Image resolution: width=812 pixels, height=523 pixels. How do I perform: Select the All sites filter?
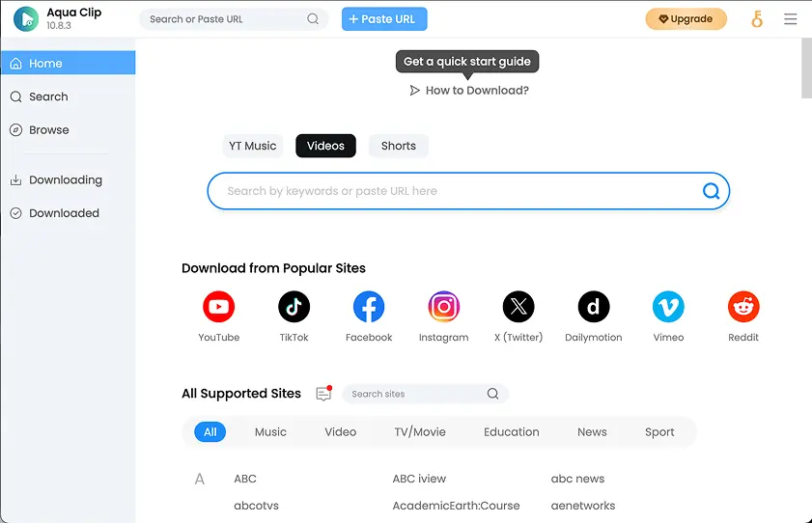point(210,432)
